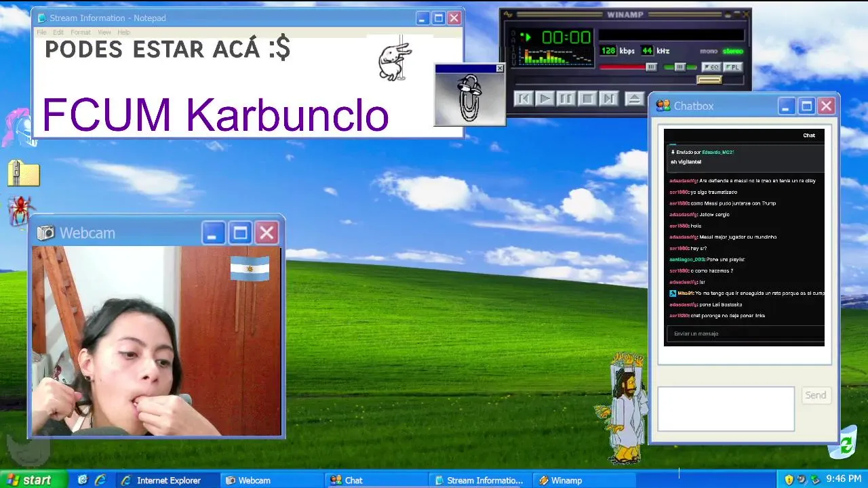
Task: Open the Winamp logo menu in titlebar
Action: pyautogui.click(x=508, y=15)
